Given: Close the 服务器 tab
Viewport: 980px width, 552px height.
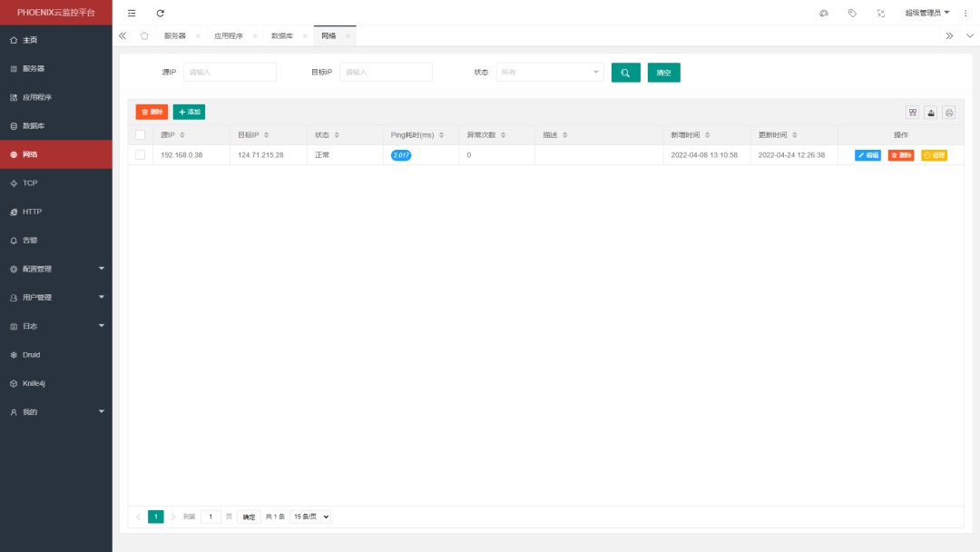Looking at the screenshot, I should point(198,36).
